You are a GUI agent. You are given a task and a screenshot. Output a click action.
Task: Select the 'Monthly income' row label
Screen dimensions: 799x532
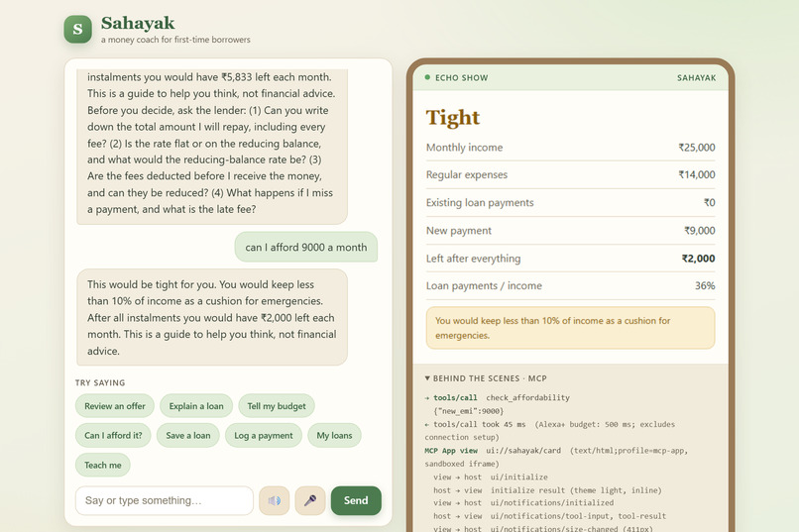click(464, 148)
